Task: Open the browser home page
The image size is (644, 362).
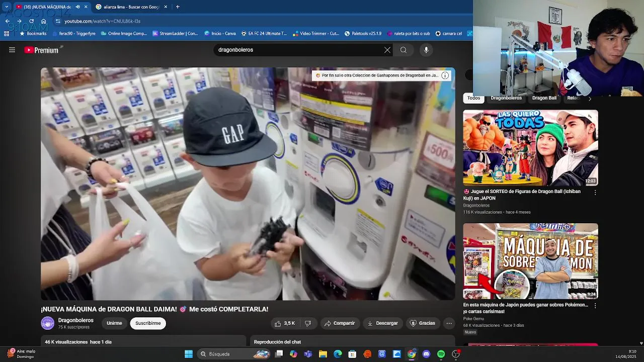Action: click(x=43, y=21)
